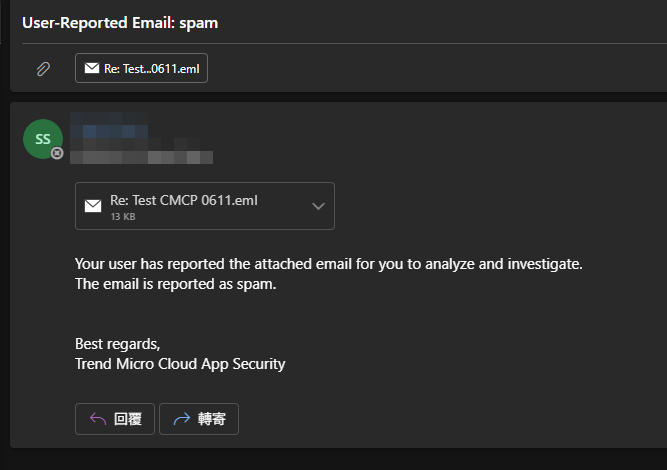Click envelope icon on Re: Test CMCP 0611.eml card

(x=93, y=206)
